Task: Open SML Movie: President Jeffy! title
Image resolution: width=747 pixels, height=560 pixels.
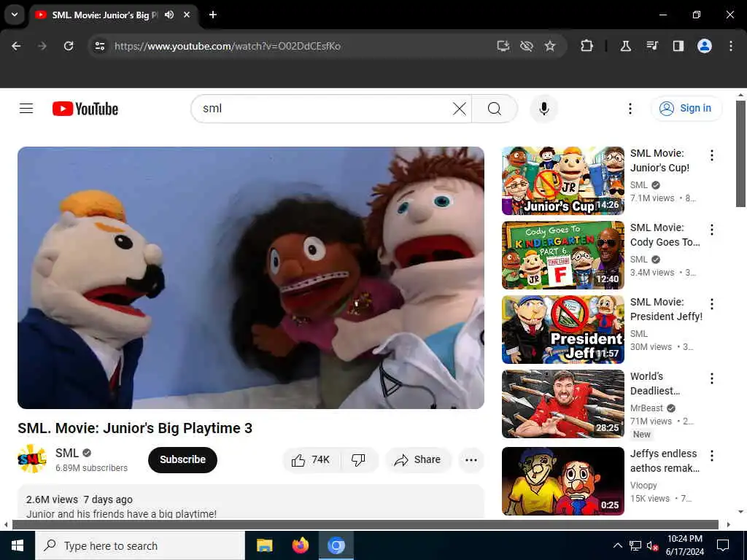Action: click(666, 309)
